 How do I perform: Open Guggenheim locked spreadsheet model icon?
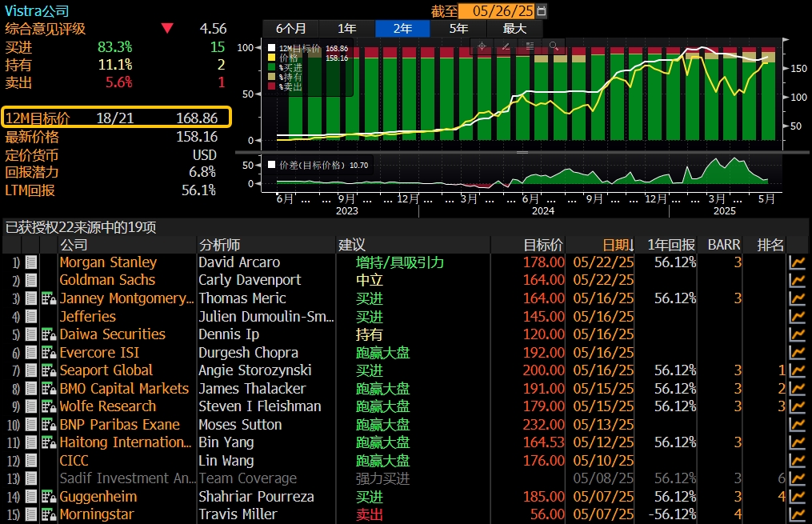(49, 497)
